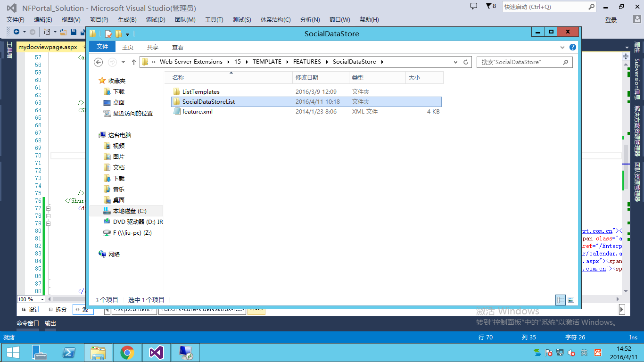Switch editor to 设计 view
The image size is (644, 362).
(30, 310)
